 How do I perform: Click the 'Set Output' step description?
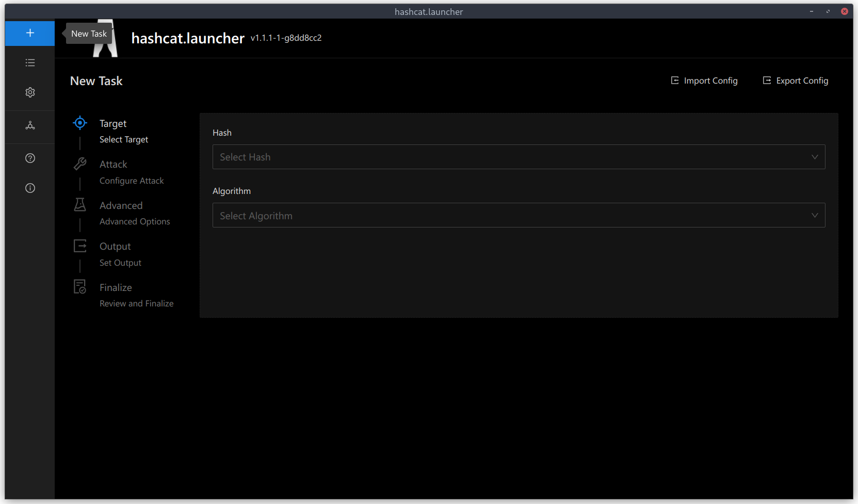[x=120, y=263]
